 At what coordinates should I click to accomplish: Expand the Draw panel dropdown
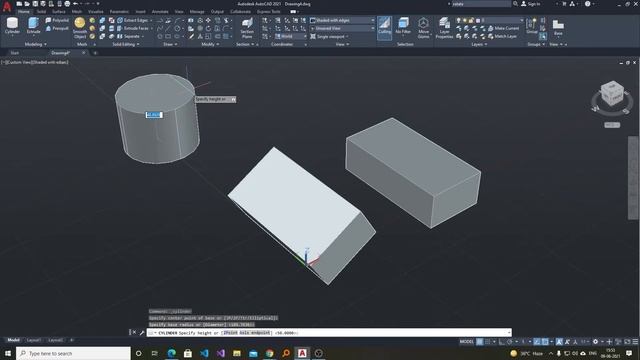point(170,44)
